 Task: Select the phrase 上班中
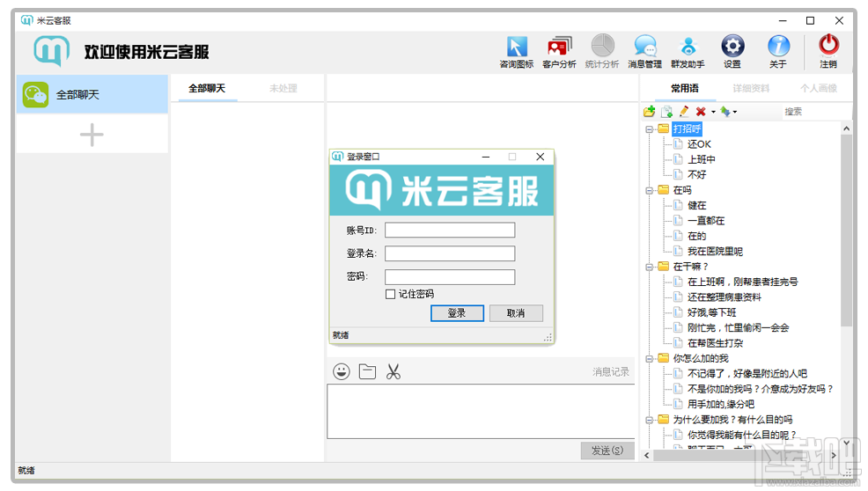click(x=702, y=159)
